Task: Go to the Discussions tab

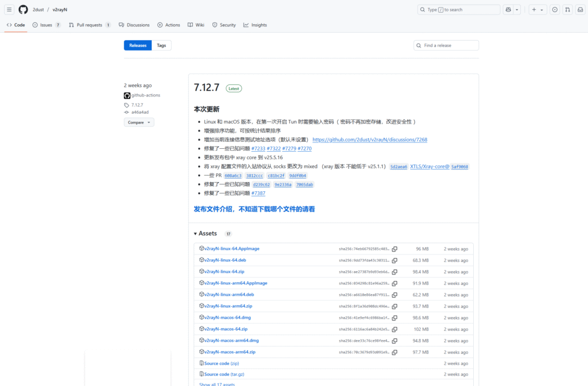Action: coord(134,25)
